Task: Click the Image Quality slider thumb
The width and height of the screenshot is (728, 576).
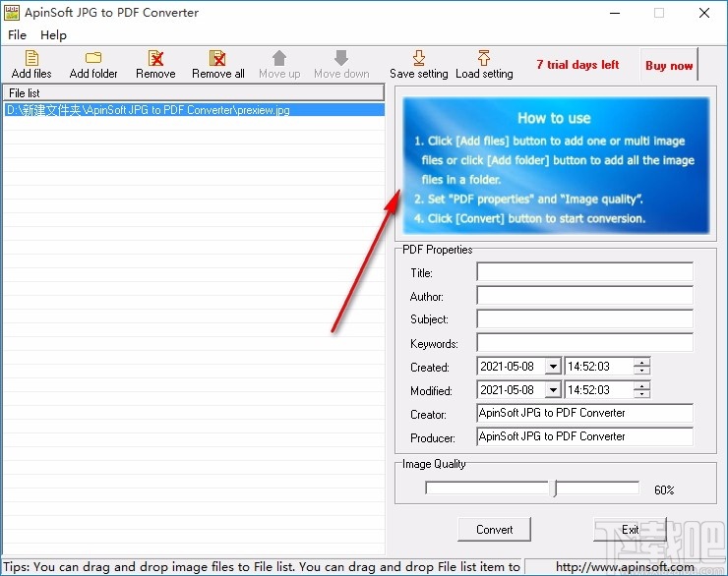Action: pos(555,489)
